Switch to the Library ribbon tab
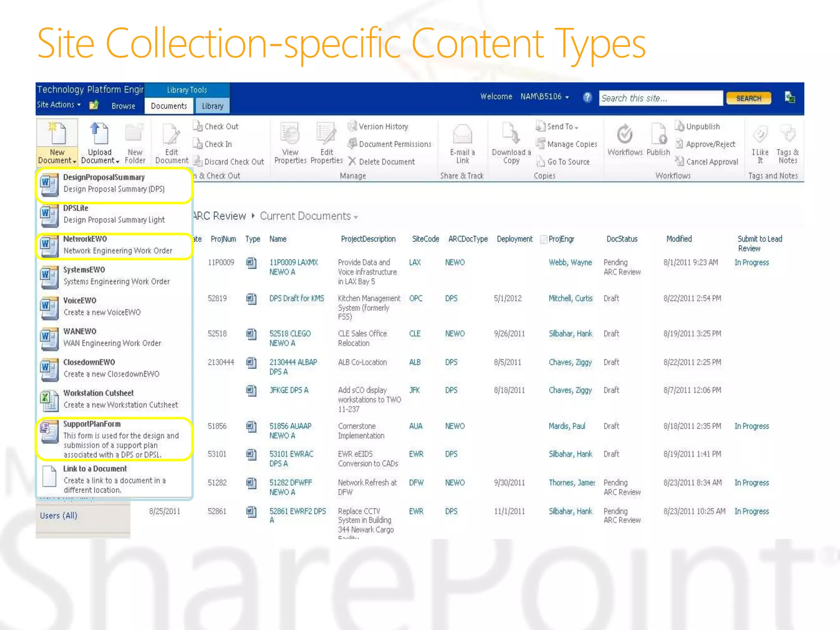840x630 pixels. coord(212,106)
